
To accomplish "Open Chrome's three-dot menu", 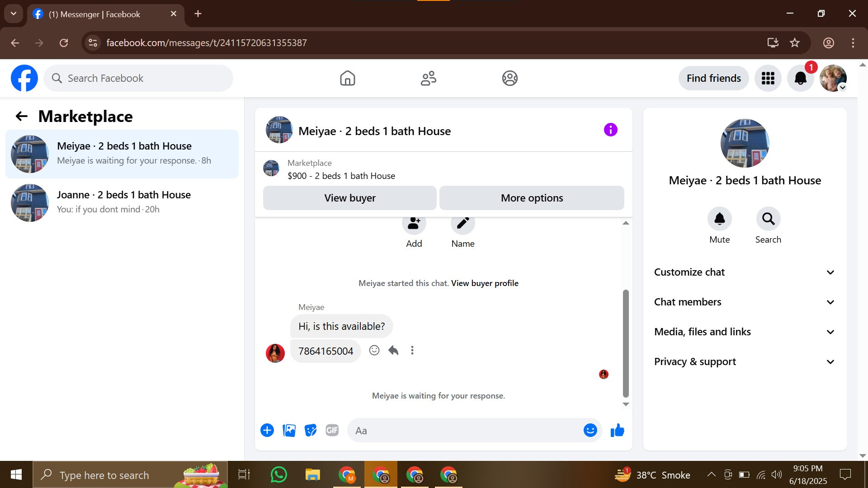I will click(x=853, y=43).
